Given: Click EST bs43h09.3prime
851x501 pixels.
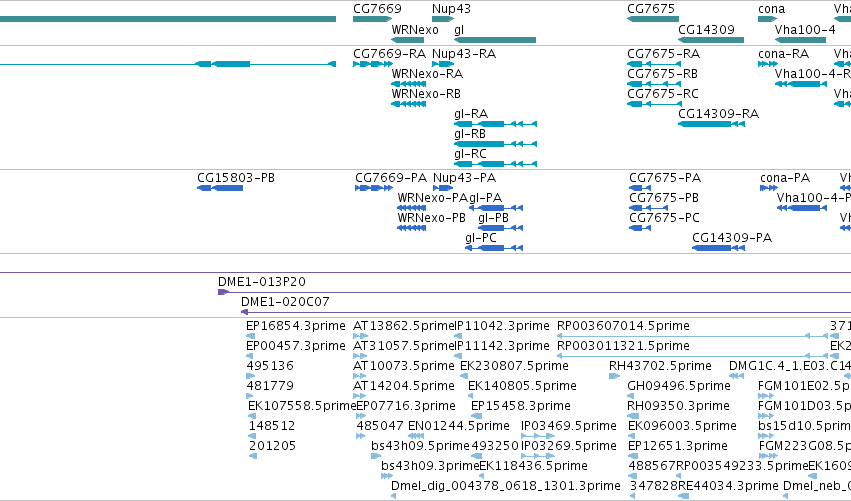Looking at the screenshot, I should point(430,467).
